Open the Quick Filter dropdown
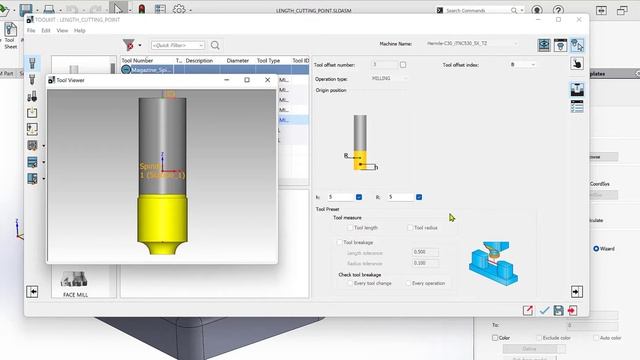Image resolution: width=640 pixels, height=360 pixels. coord(201,45)
